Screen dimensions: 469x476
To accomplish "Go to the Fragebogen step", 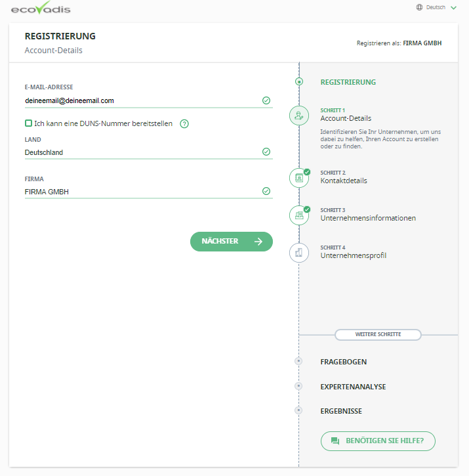I will tap(344, 362).
